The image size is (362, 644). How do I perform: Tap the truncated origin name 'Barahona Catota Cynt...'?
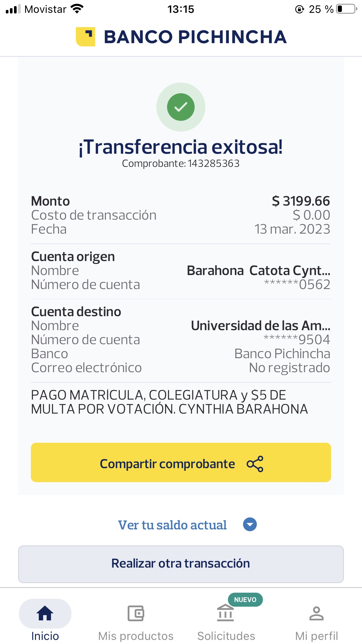click(258, 271)
